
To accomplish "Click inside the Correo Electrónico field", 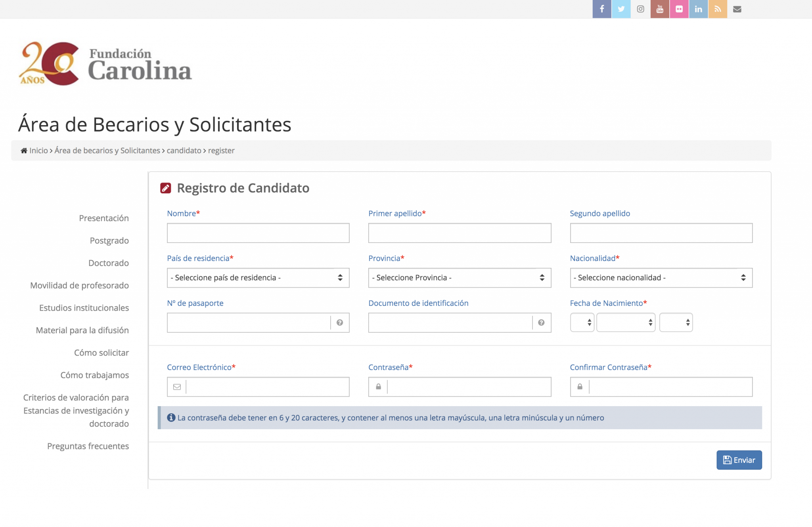I will pyautogui.click(x=266, y=386).
